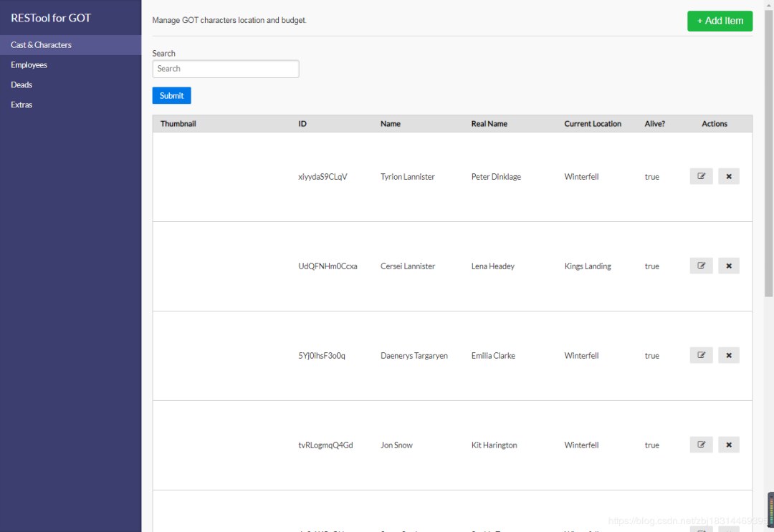Focus the Search input field
The width and height of the screenshot is (774, 532).
click(226, 69)
